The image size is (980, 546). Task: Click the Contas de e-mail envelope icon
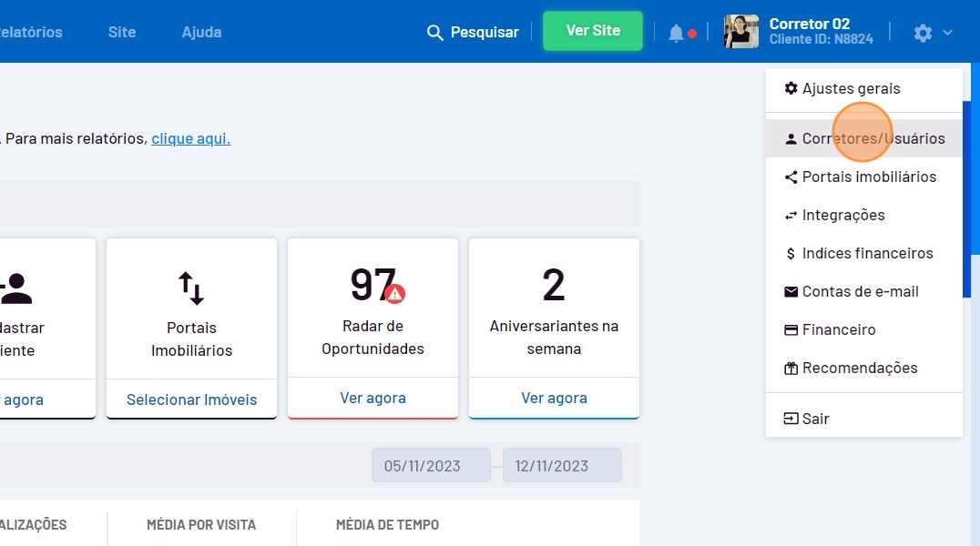tap(791, 292)
